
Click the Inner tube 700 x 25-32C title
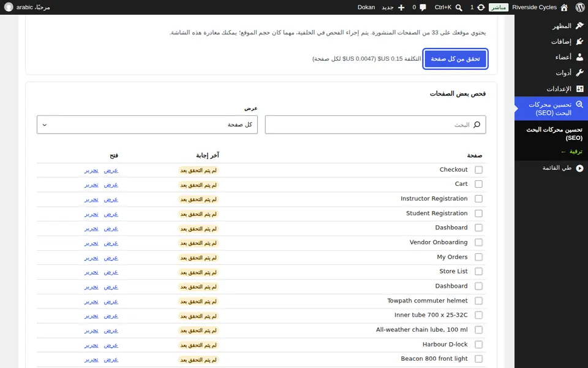(x=431, y=315)
